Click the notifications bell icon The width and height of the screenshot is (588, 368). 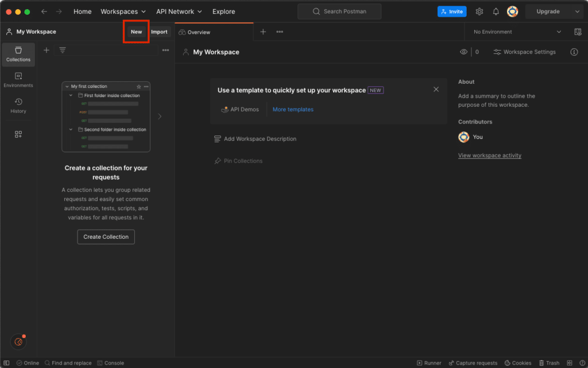click(x=496, y=11)
